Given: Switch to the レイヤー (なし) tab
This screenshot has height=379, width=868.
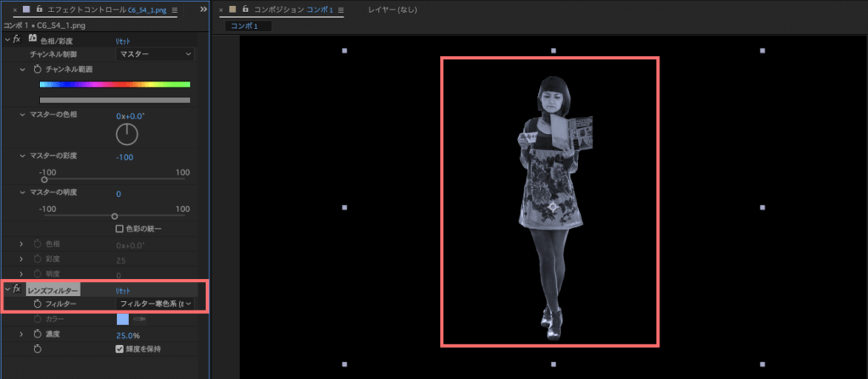Looking at the screenshot, I should (x=392, y=10).
